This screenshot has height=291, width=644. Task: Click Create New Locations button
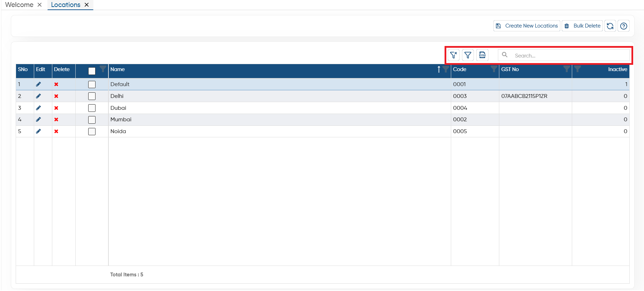[x=526, y=26]
